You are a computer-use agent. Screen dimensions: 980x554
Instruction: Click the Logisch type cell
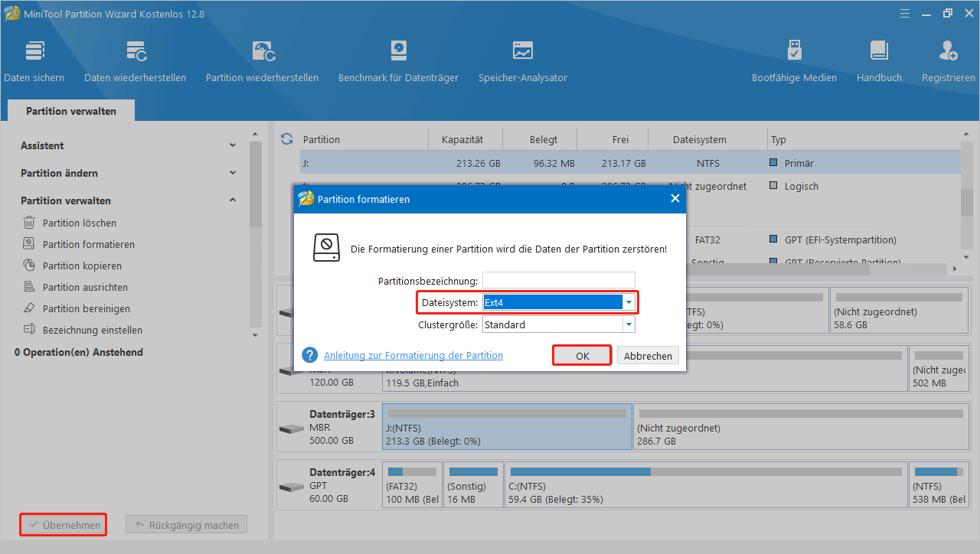point(801,186)
